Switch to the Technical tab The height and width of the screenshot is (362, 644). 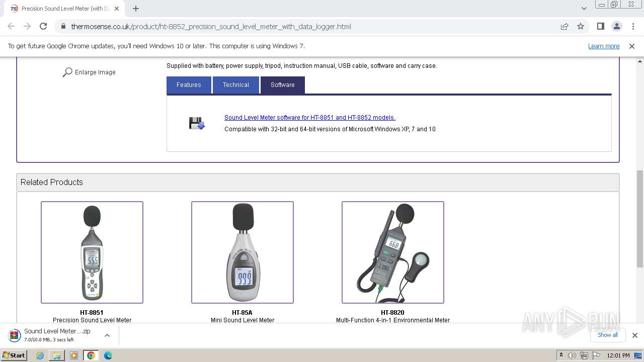point(236,85)
